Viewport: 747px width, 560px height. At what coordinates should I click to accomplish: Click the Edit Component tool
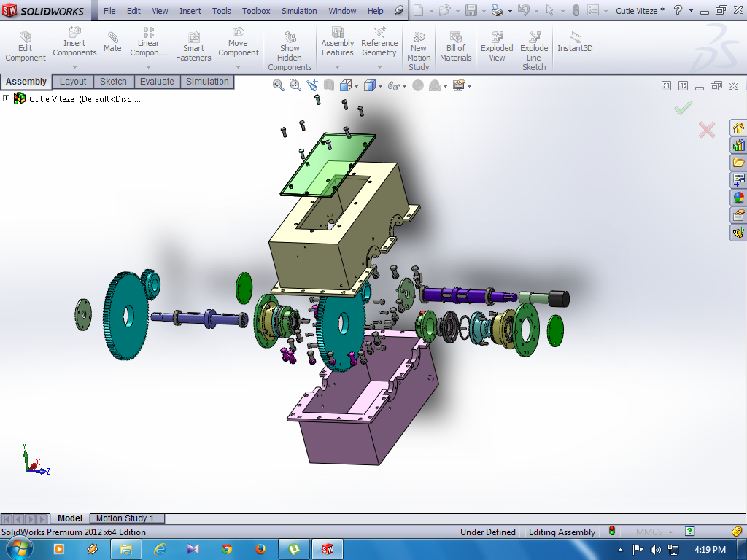[26, 47]
